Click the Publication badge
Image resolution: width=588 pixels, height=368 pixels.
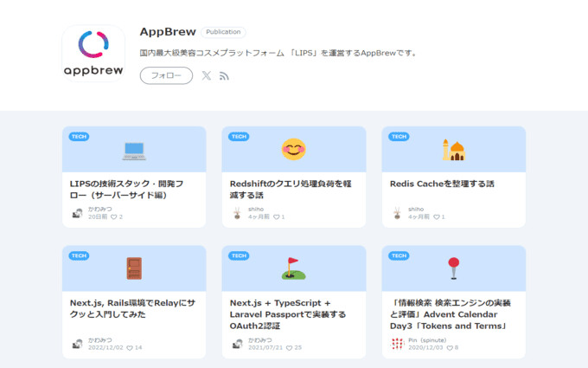click(x=223, y=32)
